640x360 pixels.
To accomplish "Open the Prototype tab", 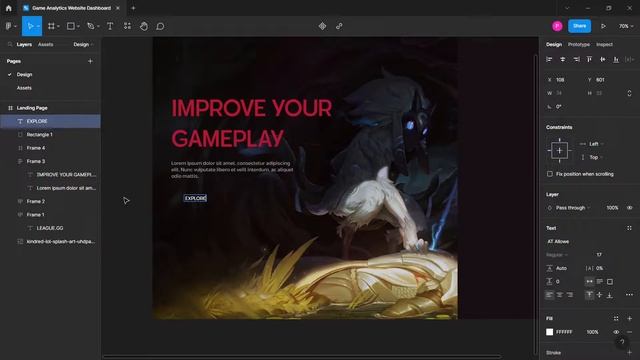I will point(579,44).
